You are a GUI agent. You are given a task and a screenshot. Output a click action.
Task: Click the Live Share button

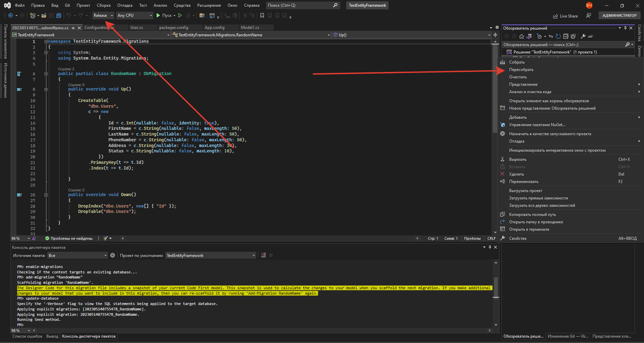(x=565, y=16)
